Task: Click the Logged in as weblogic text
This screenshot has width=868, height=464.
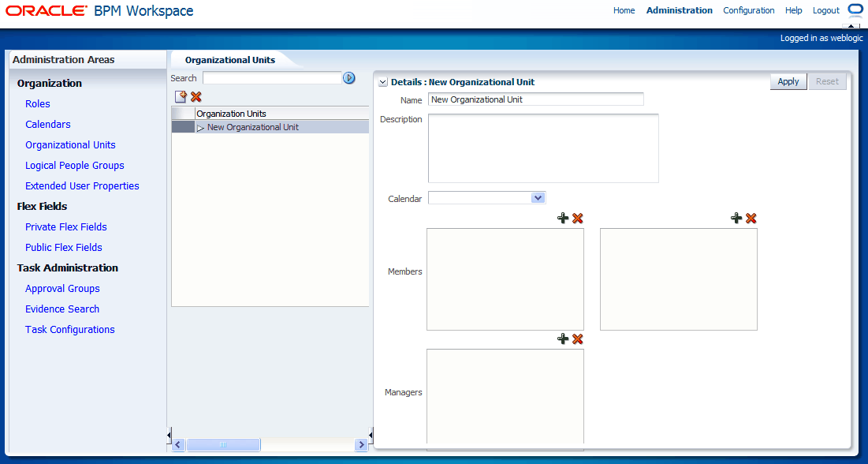Action: point(821,38)
